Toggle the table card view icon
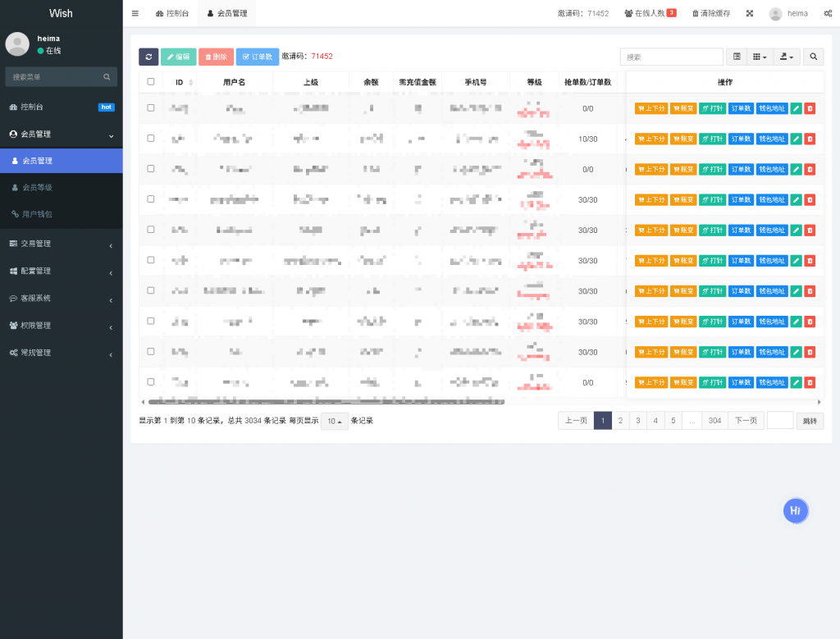 [737, 57]
